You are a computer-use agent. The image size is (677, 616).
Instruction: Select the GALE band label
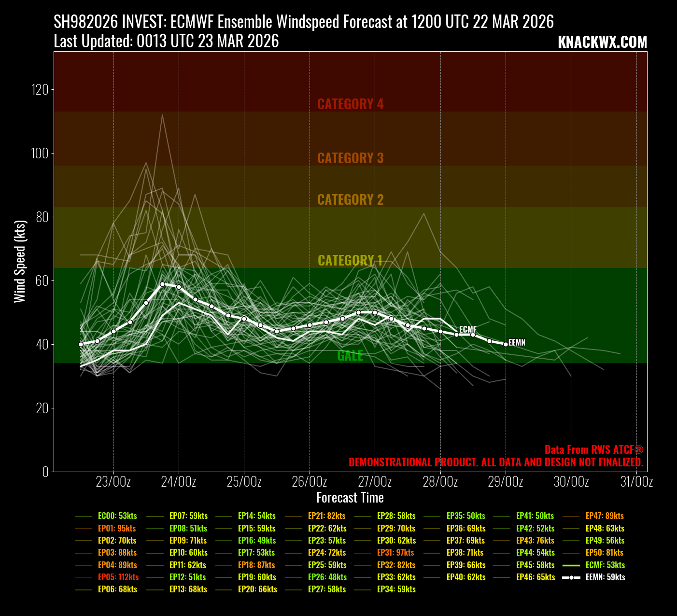[x=350, y=356]
